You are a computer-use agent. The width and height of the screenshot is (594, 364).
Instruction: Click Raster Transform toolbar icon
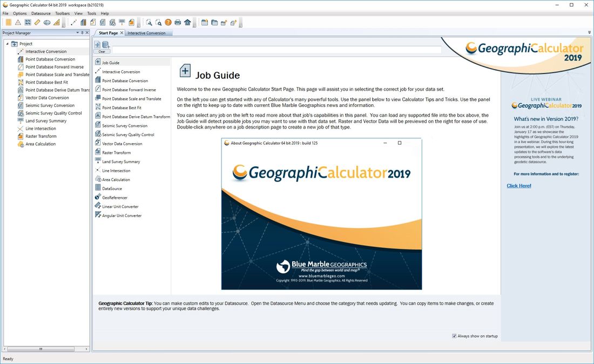coord(131,22)
